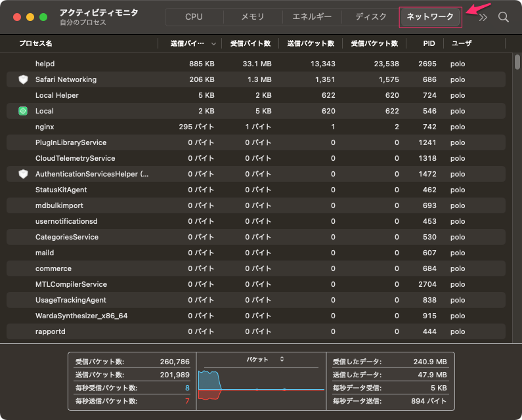Viewport: 522px width, 420px height.
Task: Toggle sort order on 送信バイト column
Action: tap(191, 43)
